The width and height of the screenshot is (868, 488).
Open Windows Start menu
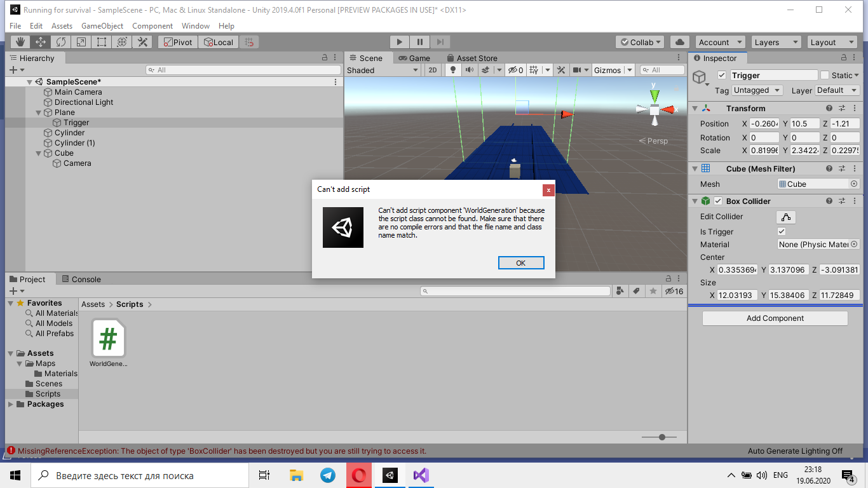15,475
